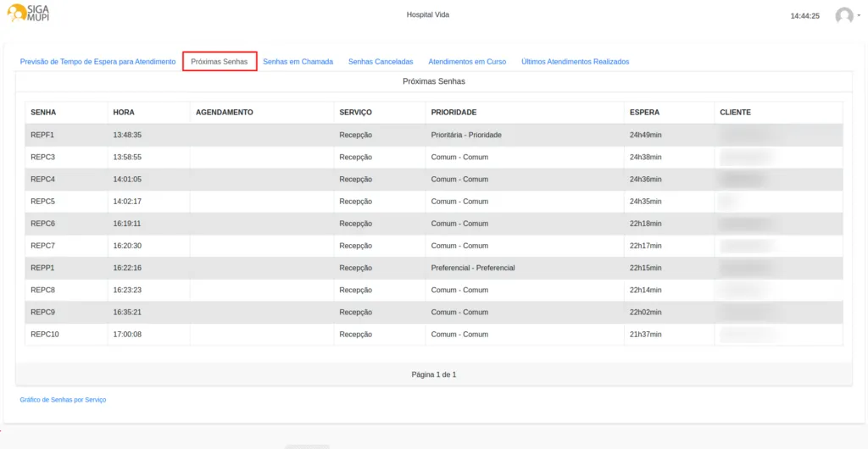868x449 pixels.
Task: Click the Página 1 de 1 pagination footer
Action: (433, 374)
